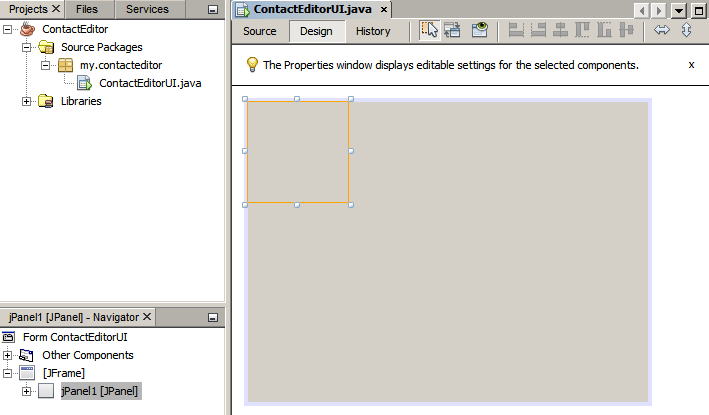The image size is (709, 415).
Task: Click the light bulb hint icon
Action: 253,64
